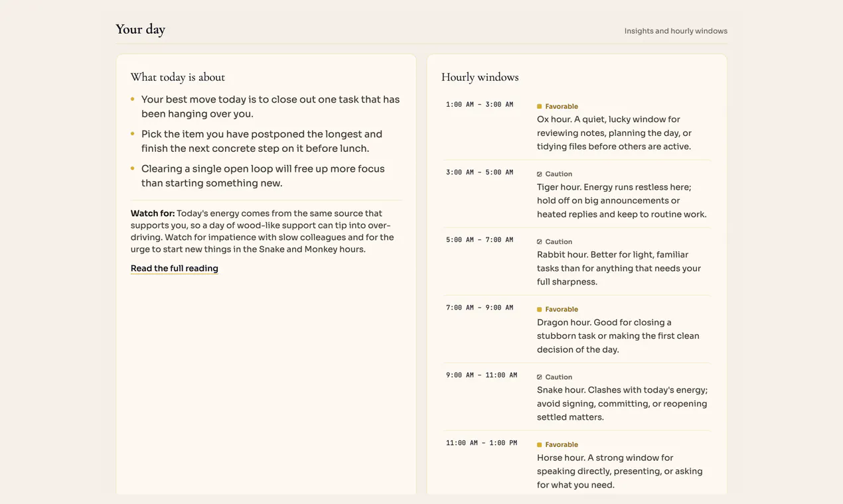Screen dimensions: 843x504
Task: Click the Caution icon for Tiger hour
Action: 539,174
